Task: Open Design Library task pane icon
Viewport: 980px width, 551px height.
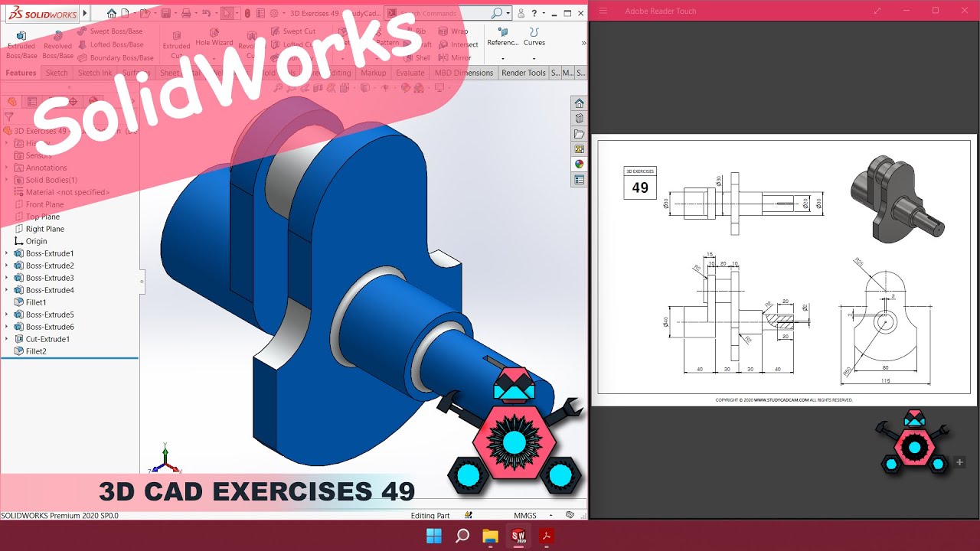Action: pos(579,119)
